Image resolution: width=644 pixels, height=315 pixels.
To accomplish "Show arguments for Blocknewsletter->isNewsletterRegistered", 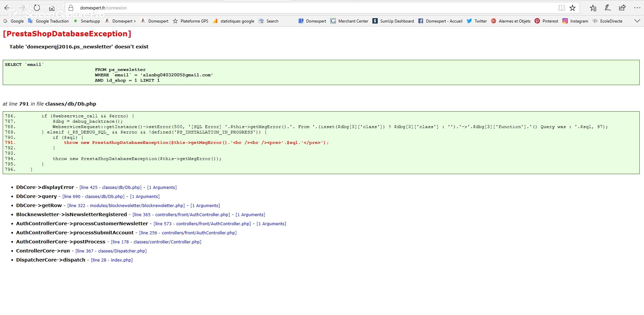I will [x=250, y=215].
